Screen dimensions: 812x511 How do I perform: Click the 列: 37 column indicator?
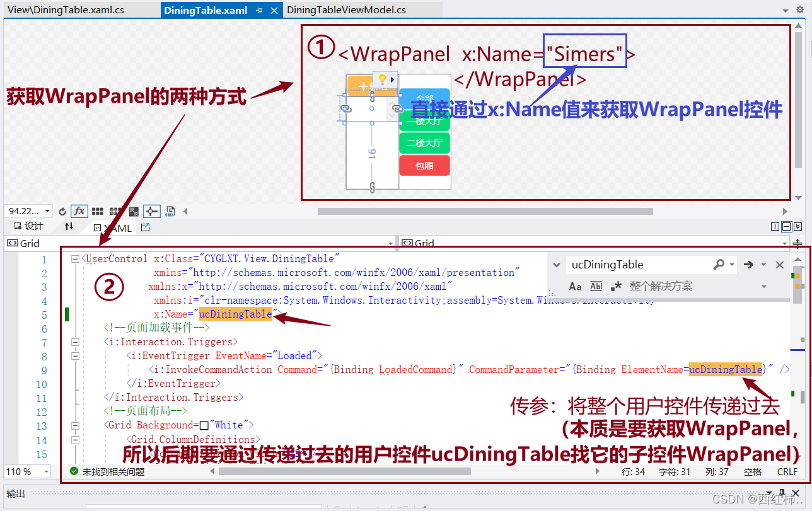pyautogui.click(x=717, y=471)
